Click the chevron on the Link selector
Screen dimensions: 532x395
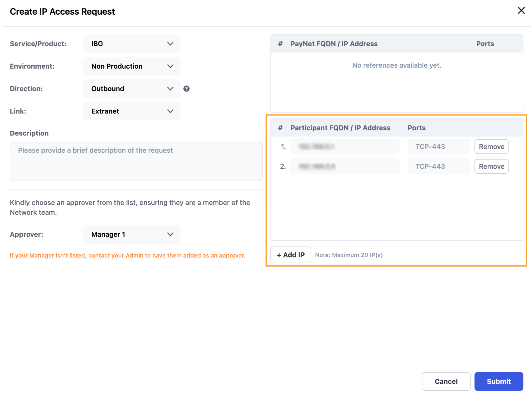click(x=171, y=111)
